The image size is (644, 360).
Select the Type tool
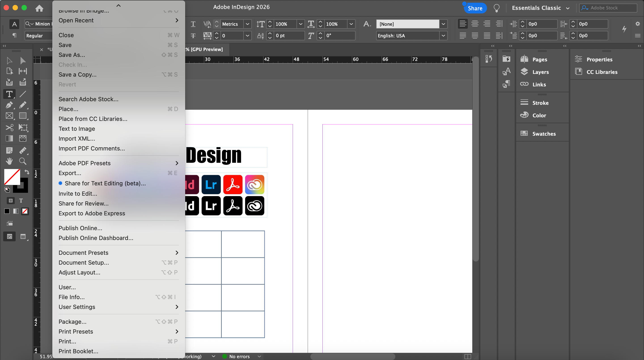pyautogui.click(x=9, y=94)
